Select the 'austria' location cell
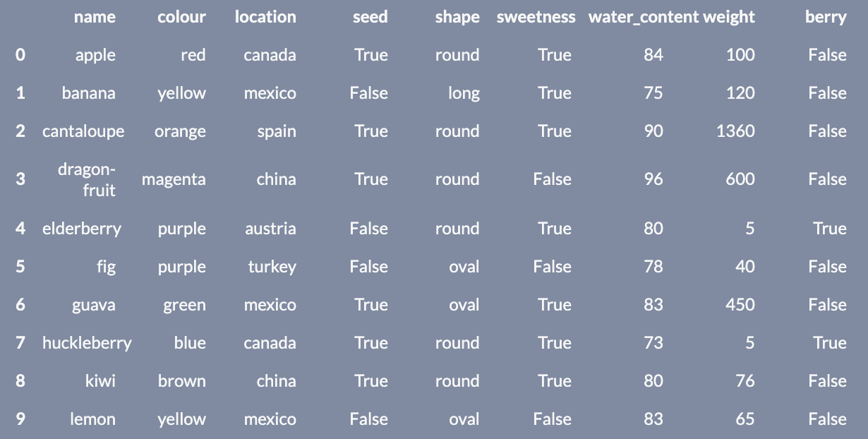The width and height of the screenshot is (868, 439). [270, 229]
